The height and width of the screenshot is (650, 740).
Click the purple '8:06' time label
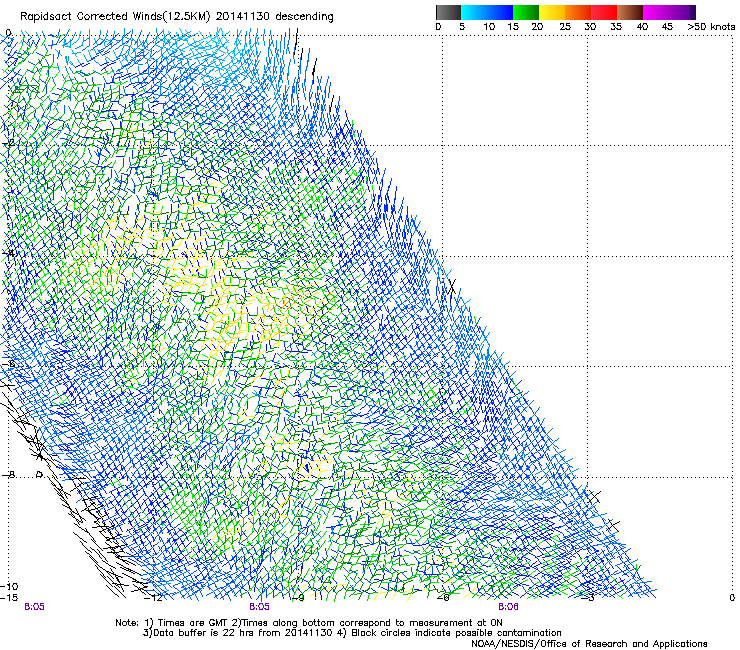tap(508, 607)
